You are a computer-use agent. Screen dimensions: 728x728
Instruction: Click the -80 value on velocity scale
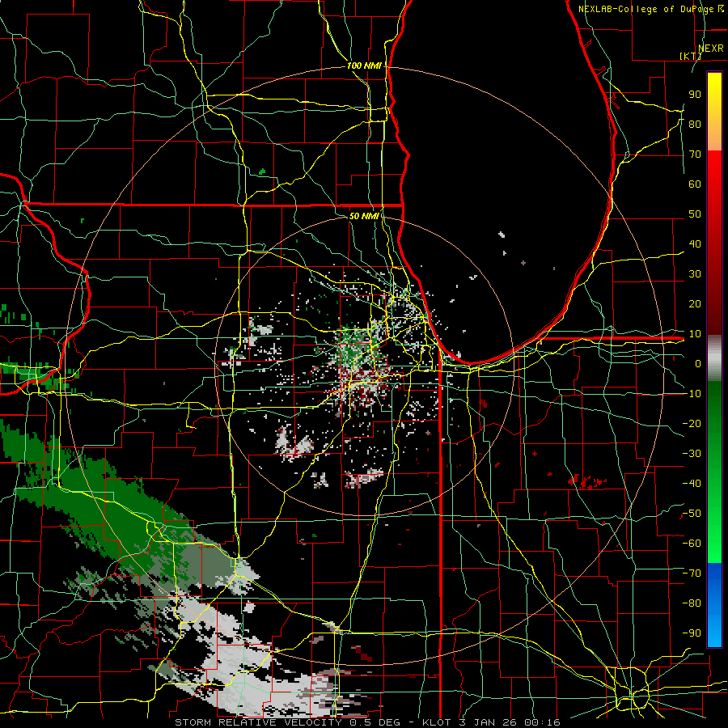(x=692, y=603)
